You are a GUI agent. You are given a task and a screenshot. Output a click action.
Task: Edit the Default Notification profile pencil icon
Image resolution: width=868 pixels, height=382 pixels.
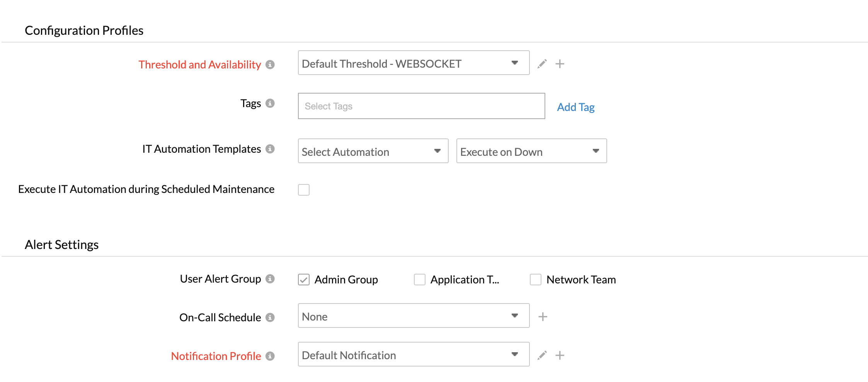pyautogui.click(x=542, y=355)
